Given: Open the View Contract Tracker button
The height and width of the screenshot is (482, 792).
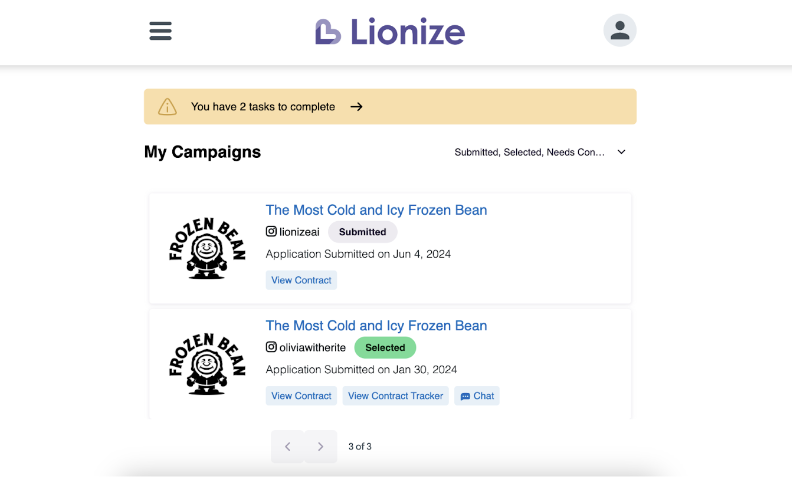Looking at the screenshot, I should (395, 396).
